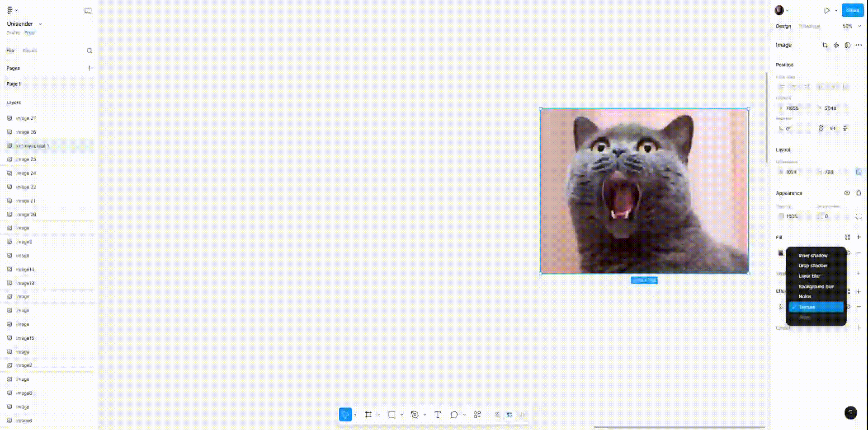
Task: Choose Layer blur from effects menu
Action: 809,276
